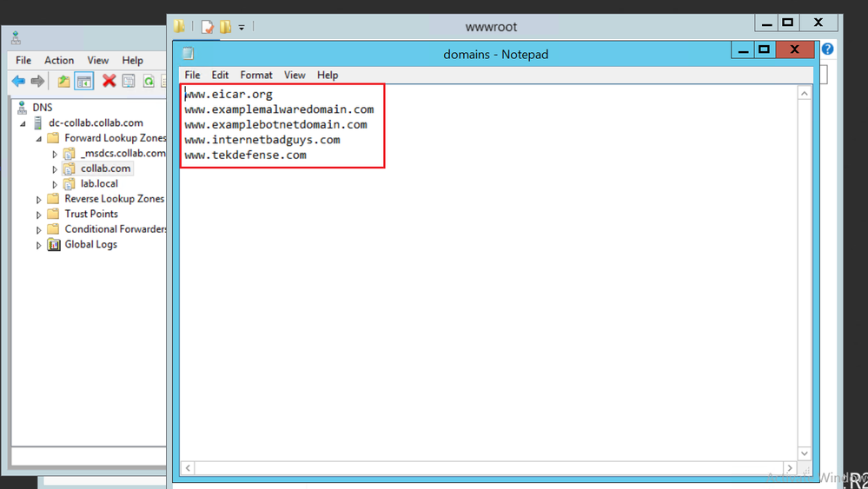Click the Back arrow in DNS Manager toolbar
Viewport: 868px width, 489px height.
click(18, 82)
